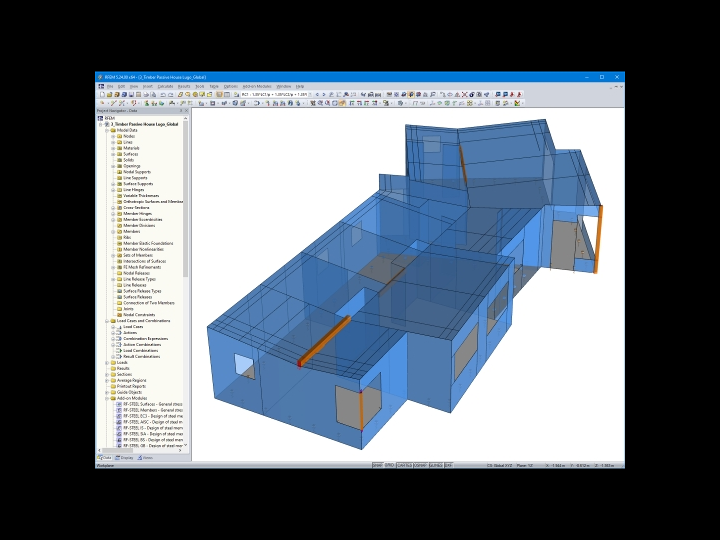Click the navigator horizontal scrollbar

tap(118, 450)
